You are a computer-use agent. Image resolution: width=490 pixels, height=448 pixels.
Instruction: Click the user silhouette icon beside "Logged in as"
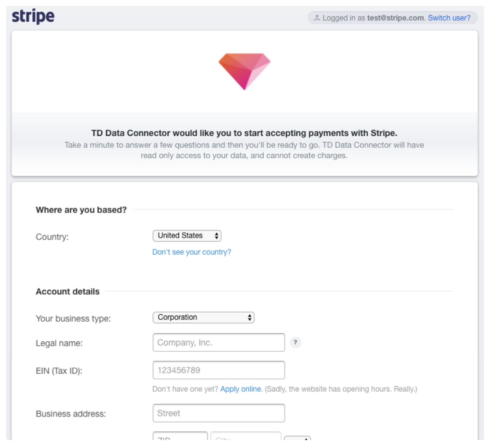[317, 17]
